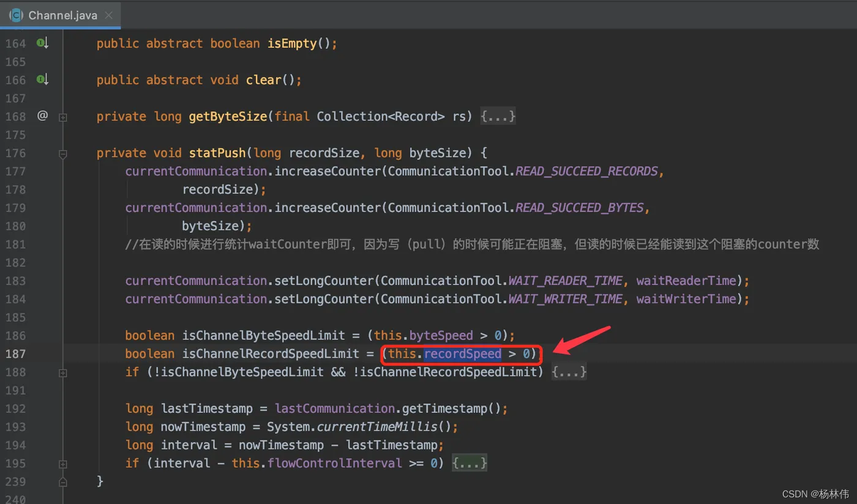Click the Chinese comment on line 181

point(472,244)
